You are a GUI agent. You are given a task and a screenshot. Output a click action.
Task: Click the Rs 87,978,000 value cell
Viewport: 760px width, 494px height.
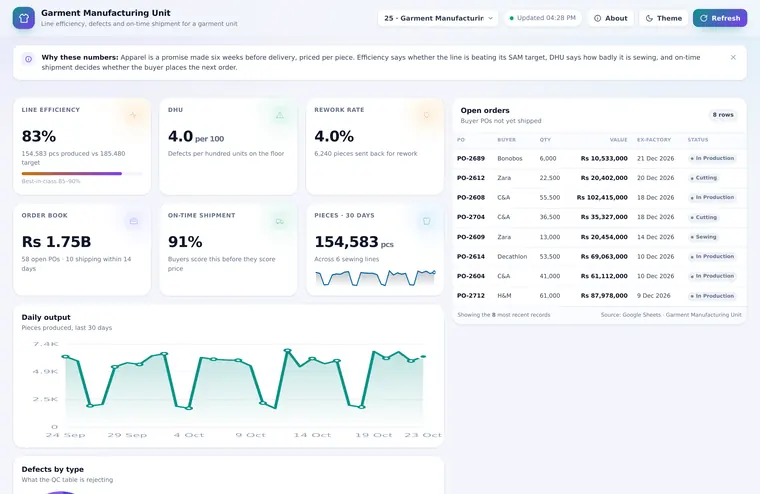(604, 296)
